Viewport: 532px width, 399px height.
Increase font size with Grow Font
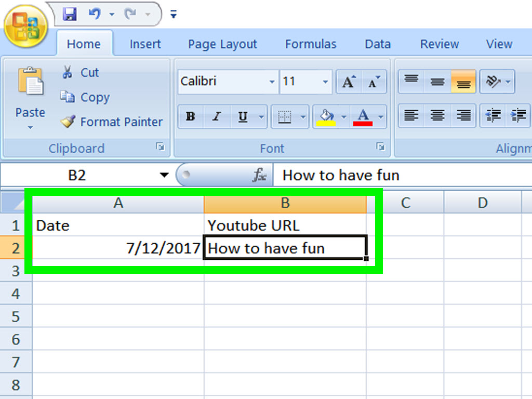click(349, 82)
